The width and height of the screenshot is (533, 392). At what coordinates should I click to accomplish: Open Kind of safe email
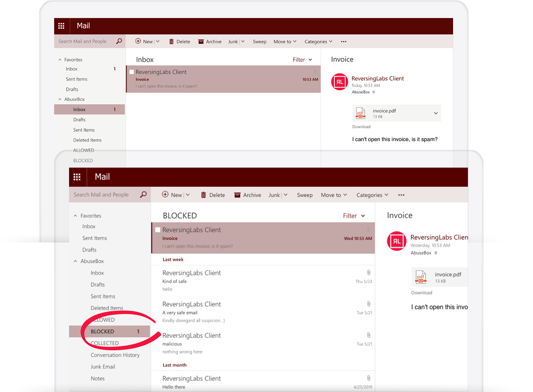tap(263, 281)
